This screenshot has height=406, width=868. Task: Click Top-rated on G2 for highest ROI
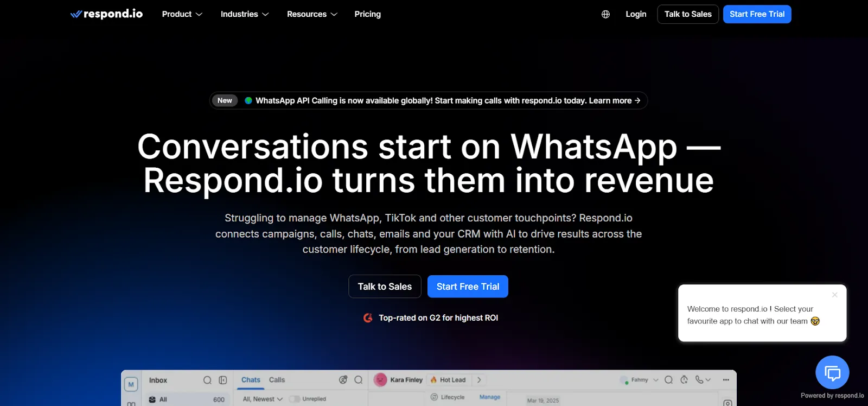(x=438, y=318)
